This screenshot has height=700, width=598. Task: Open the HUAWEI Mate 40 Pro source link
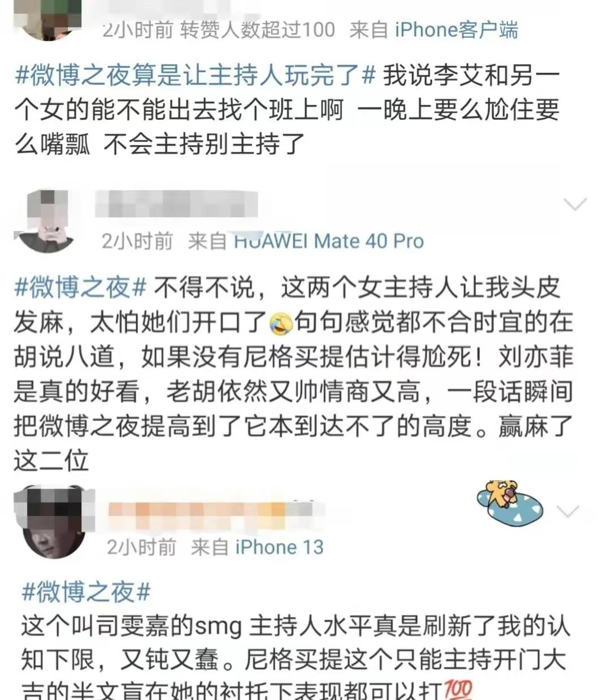coord(329,241)
